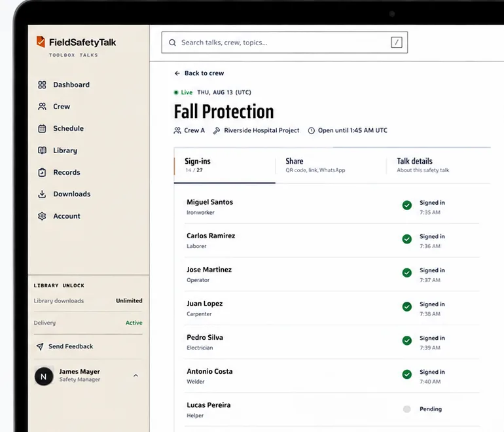Open Dashboard via its grid icon
The image size is (504, 432).
(x=42, y=85)
